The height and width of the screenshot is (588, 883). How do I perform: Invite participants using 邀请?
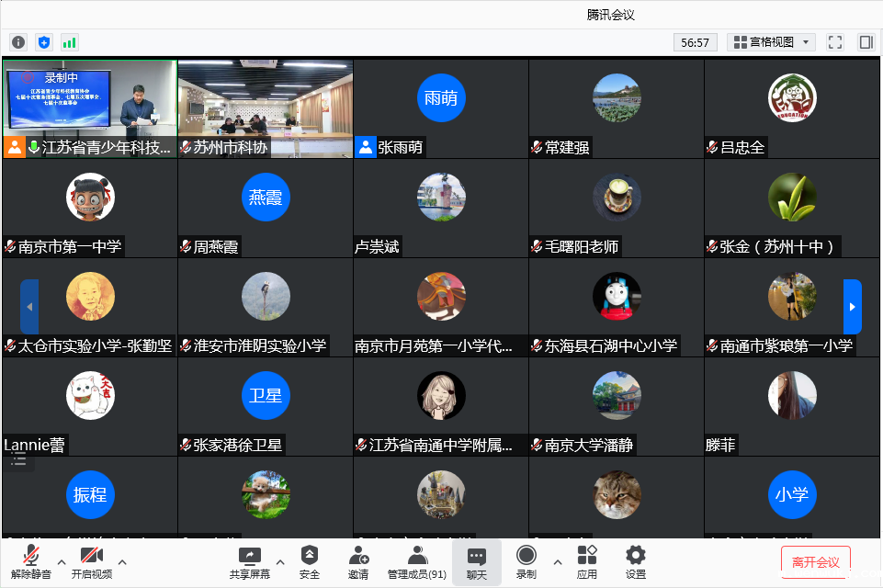pos(357,560)
